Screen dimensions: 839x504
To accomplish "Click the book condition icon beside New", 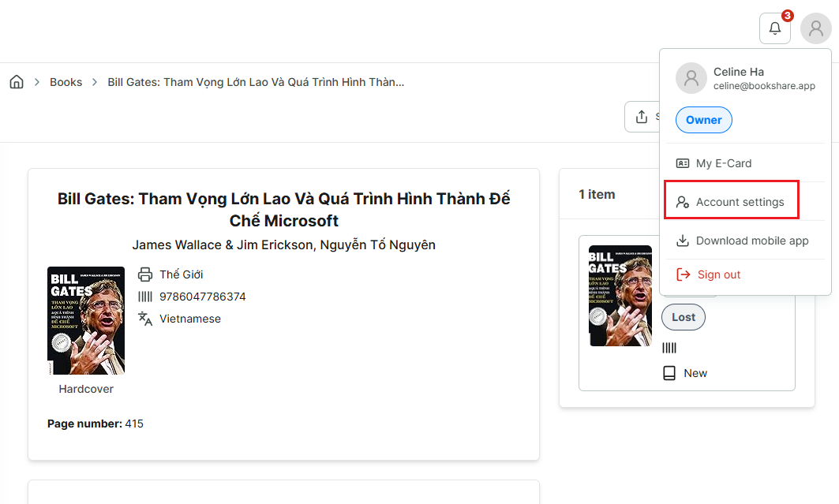I will point(669,373).
